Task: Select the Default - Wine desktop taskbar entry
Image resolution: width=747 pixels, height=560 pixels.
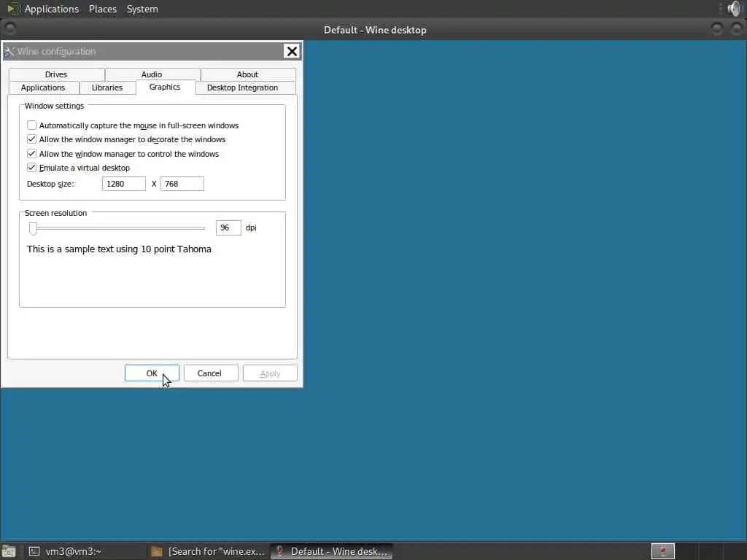Action: (x=332, y=551)
